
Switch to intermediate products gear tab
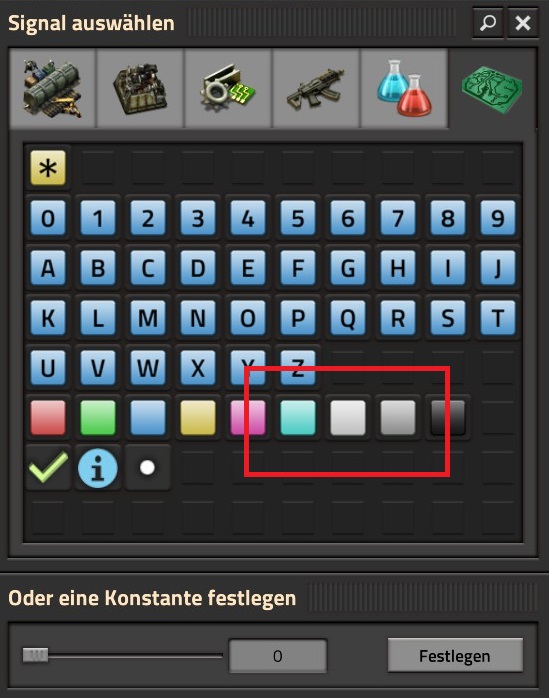point(228,89)
